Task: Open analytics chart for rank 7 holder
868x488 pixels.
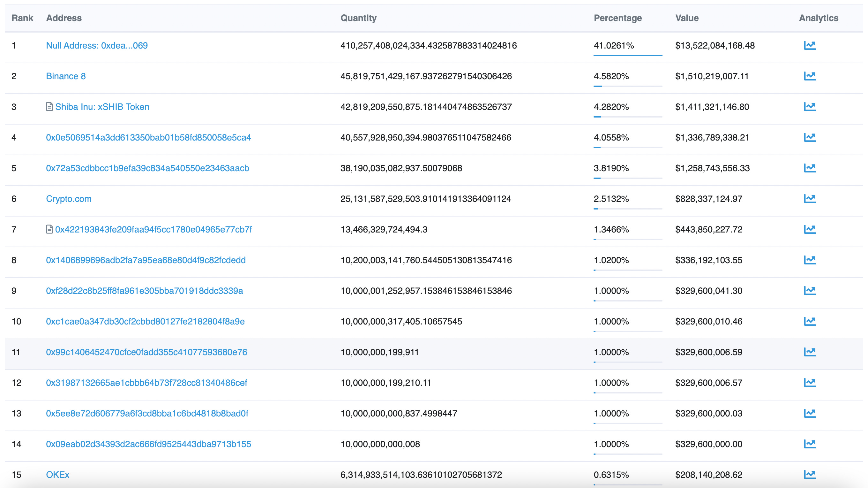Action: tap(810, 229)
